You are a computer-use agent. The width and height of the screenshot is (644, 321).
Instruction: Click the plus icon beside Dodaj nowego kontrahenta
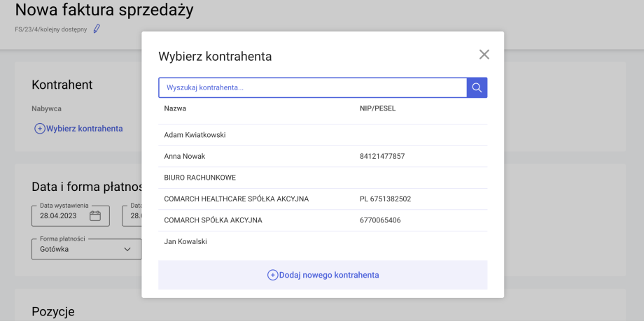coord(272,275)
